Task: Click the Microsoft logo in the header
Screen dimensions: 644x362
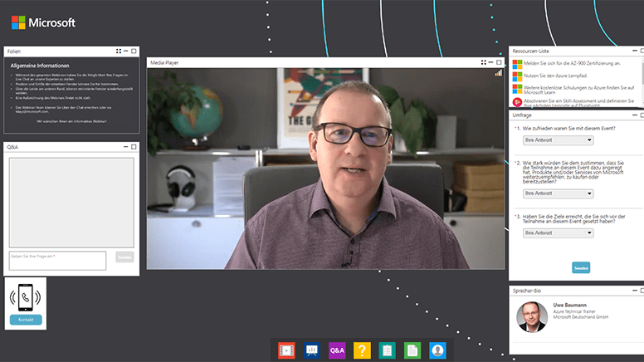Action: click(43, 22)
